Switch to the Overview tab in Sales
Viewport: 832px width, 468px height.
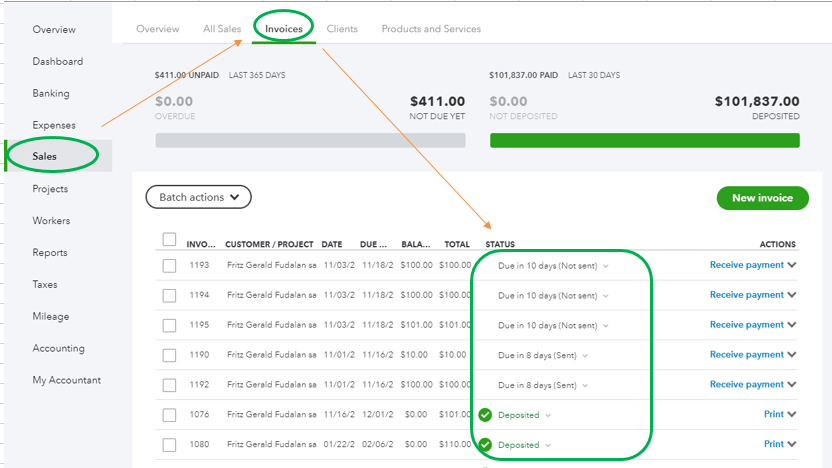point(158,29)
